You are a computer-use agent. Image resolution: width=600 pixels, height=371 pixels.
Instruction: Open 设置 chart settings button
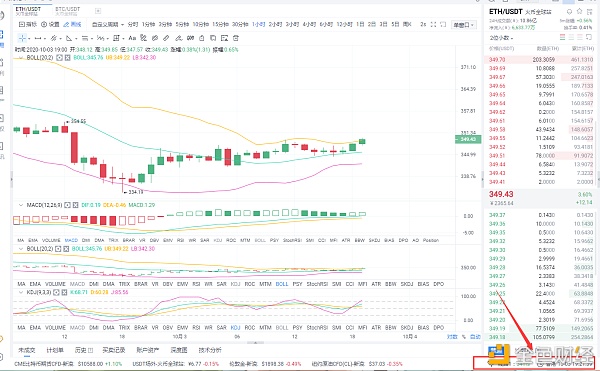(x=50, y=24)
